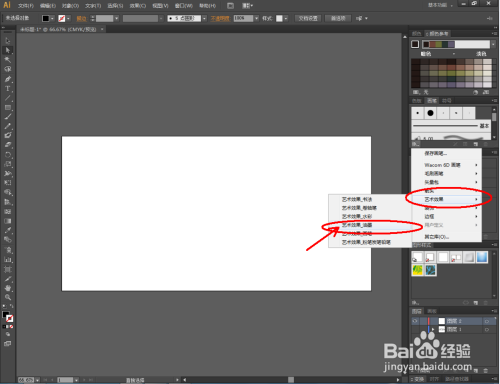Open the zoom level dropdown in status bar
Image resolution: width=500 pixels, height=384 pixels.
tap(37, 380)
